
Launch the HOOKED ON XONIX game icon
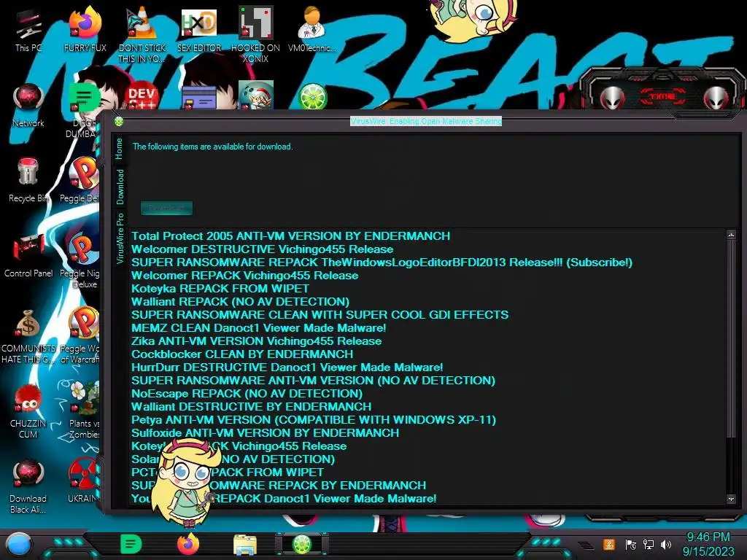[255, 34]
